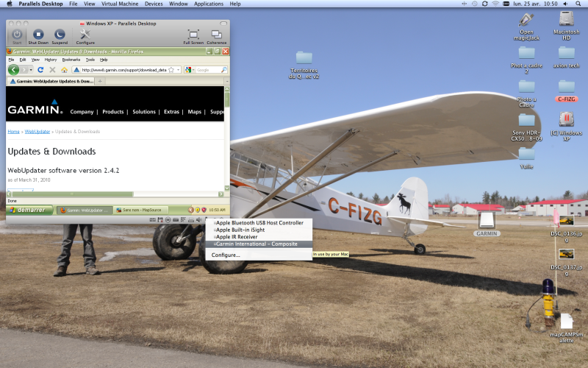This screenshot has width=588, height=368.
Task: Click the network adapter icon in Parallels status bar
Action: [183, 219]
